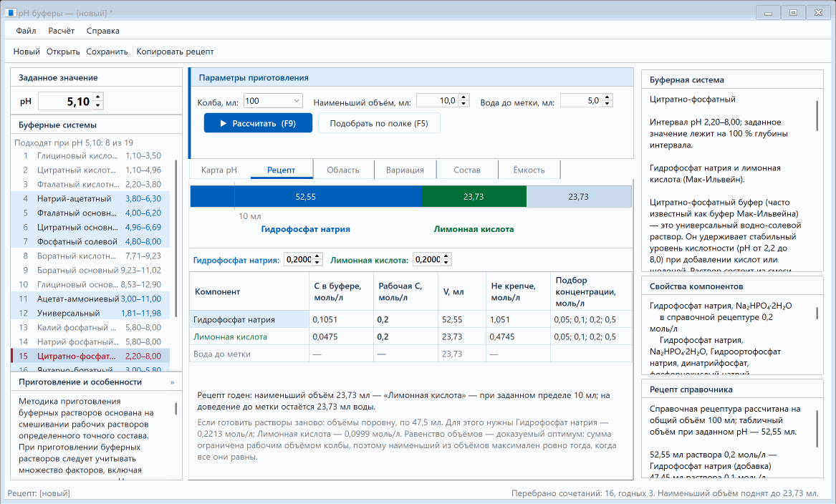Image resolution: width=836 pixels, height=504 pixels.
Task: Open the Справка menu
Action: coord(103,31)
